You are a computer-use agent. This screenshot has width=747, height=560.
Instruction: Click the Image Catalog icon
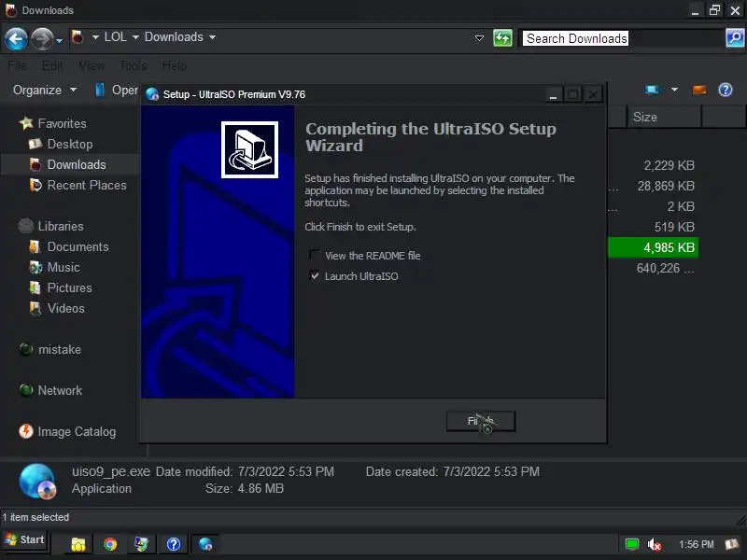pyautogui.click(x=26, y=431)
